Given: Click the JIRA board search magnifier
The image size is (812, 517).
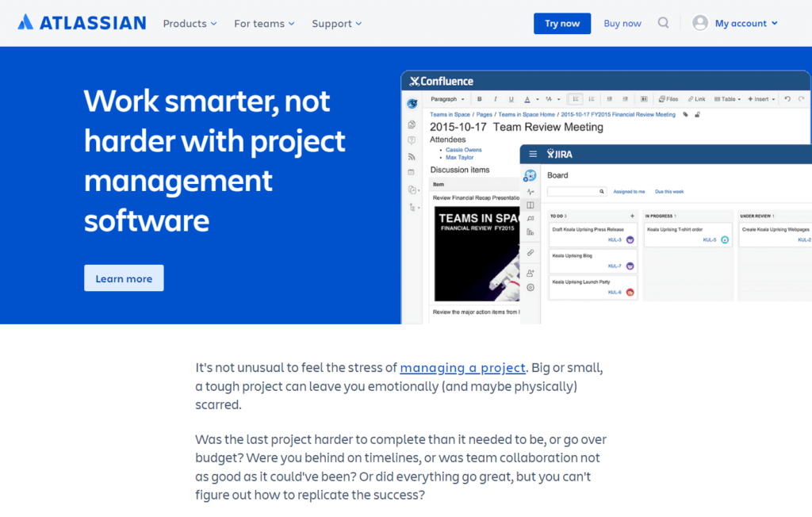Looking at the screenshot, I should [602, 192].
